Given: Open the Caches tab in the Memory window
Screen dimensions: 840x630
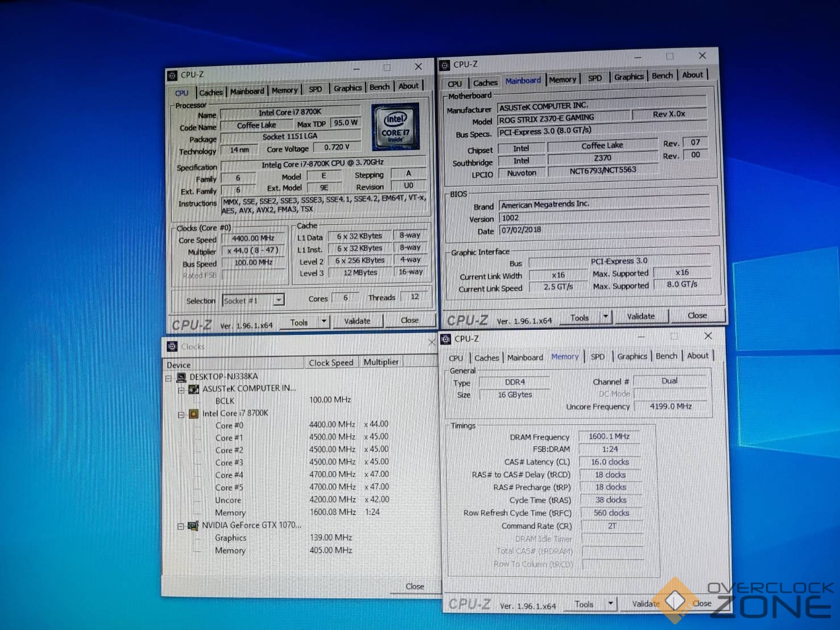Looking at the screenshot, I should 487,358.
